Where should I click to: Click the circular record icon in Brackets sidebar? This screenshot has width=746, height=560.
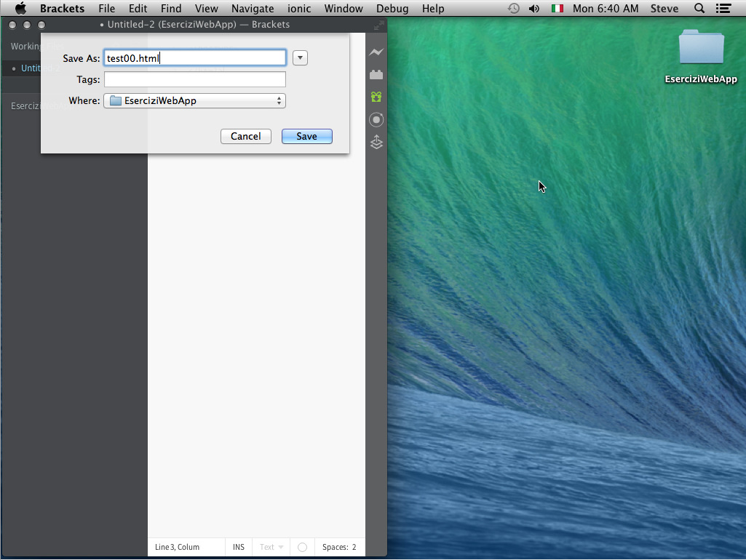coord(376,119)
